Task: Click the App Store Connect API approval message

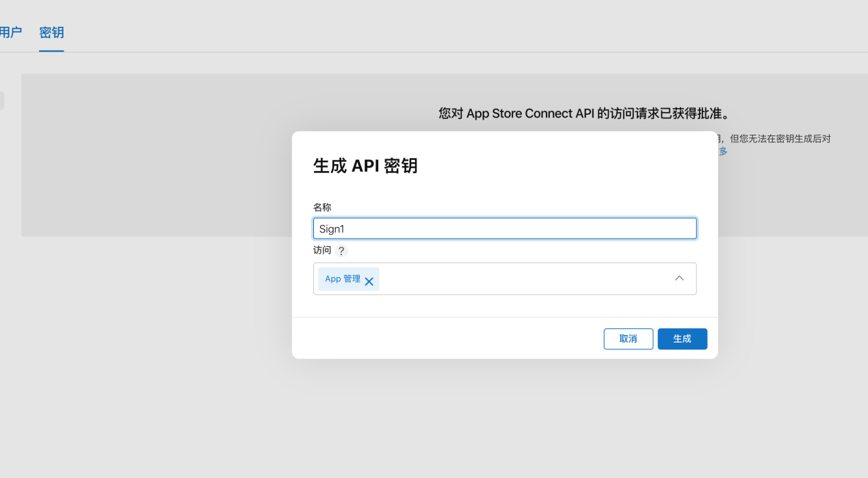Action: (x=584, y=114)
